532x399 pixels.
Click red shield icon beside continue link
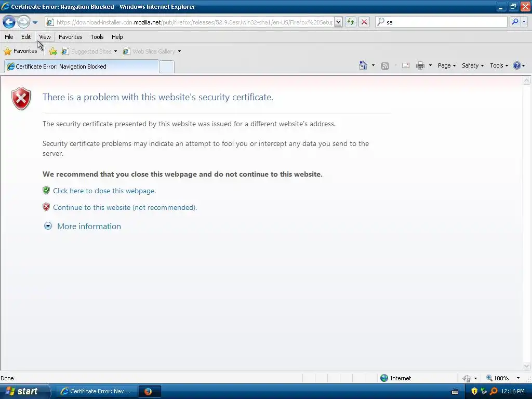46,207
